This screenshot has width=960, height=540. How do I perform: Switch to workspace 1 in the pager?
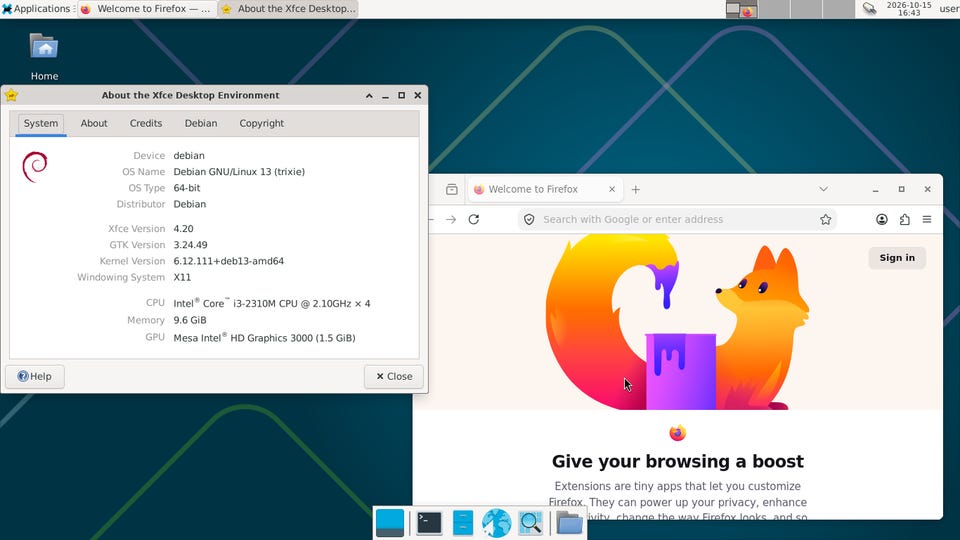741,9
